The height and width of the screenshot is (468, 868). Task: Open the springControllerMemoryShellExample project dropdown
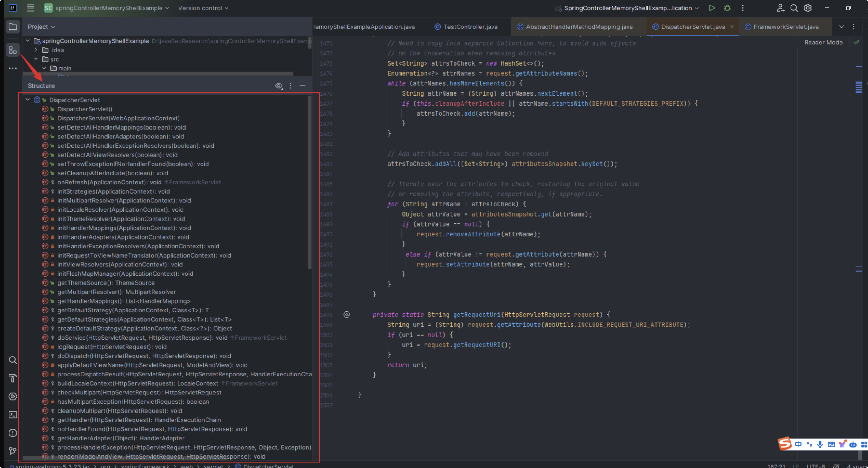pyautogui.click(x=107, y=8)
